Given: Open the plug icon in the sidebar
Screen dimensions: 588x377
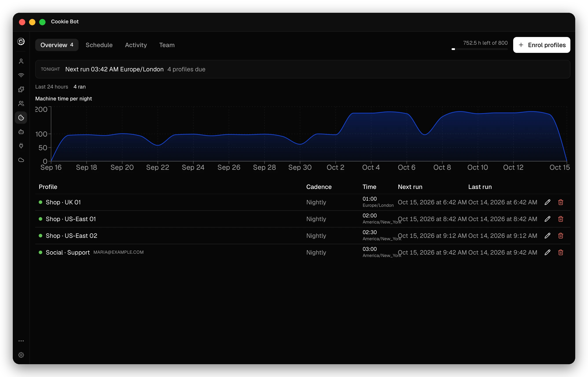Looking at the screenshot, I should [x=21, y=146].
